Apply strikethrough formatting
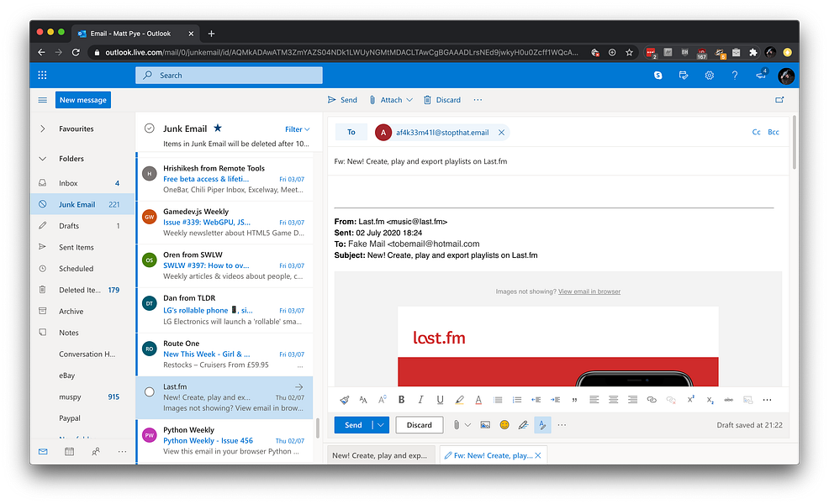Image resolution: width=829 pixels, height=504 pixels. (x=729, y=400)
